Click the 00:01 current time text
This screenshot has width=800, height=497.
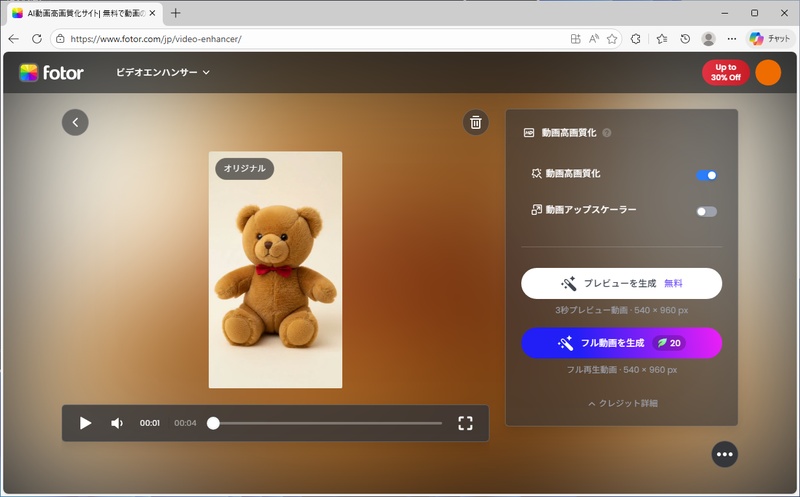[150, 423]
